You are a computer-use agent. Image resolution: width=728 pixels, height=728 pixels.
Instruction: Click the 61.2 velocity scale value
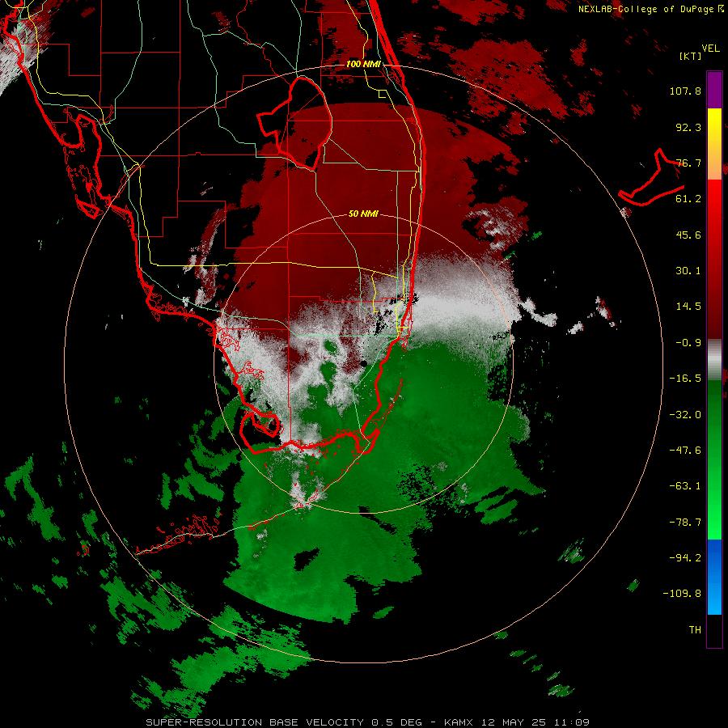pos(688,199)
